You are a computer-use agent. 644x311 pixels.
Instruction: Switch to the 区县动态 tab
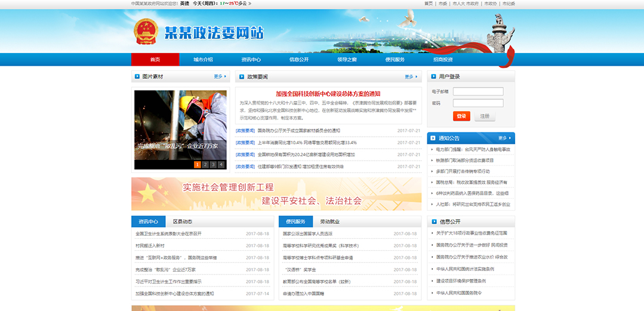(183, 221)
